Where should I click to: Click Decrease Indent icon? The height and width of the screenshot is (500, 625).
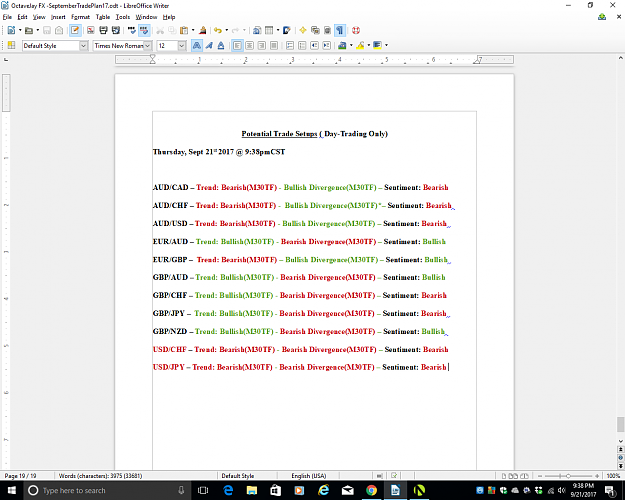pos(314,45)
